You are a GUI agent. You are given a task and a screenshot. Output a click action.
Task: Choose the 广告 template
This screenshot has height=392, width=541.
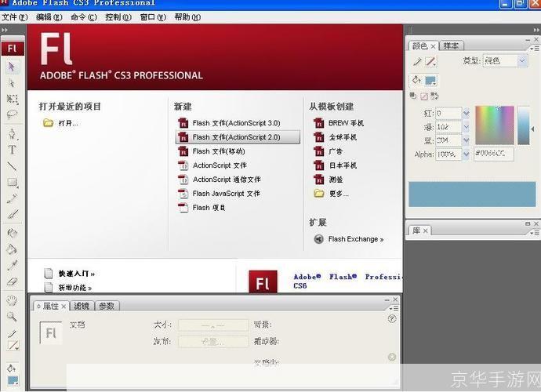point(328,151)
